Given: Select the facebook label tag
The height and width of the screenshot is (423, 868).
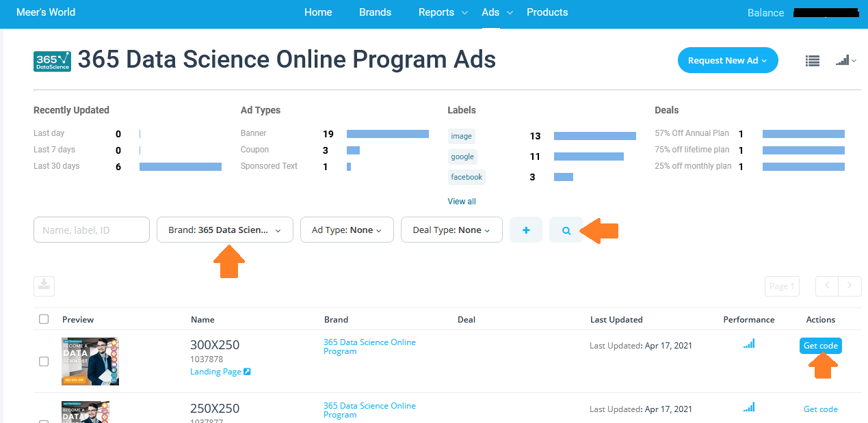Looking at the screenshot, I should coord(466,177).
